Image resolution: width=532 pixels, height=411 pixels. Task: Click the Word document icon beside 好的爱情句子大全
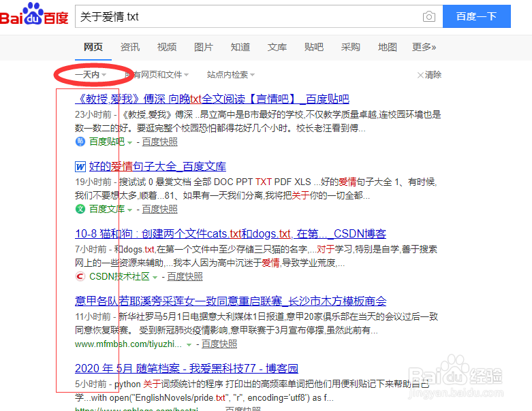(80, 167)
